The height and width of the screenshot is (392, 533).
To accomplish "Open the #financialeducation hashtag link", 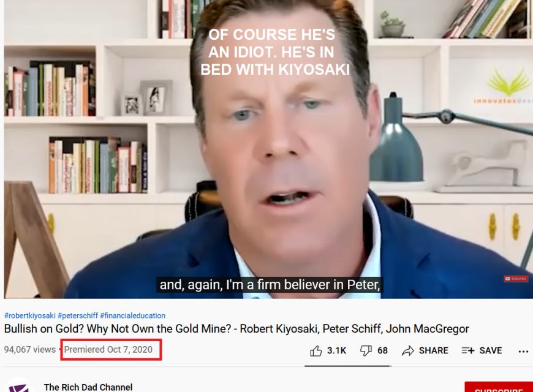I will [x=133, y=315].
